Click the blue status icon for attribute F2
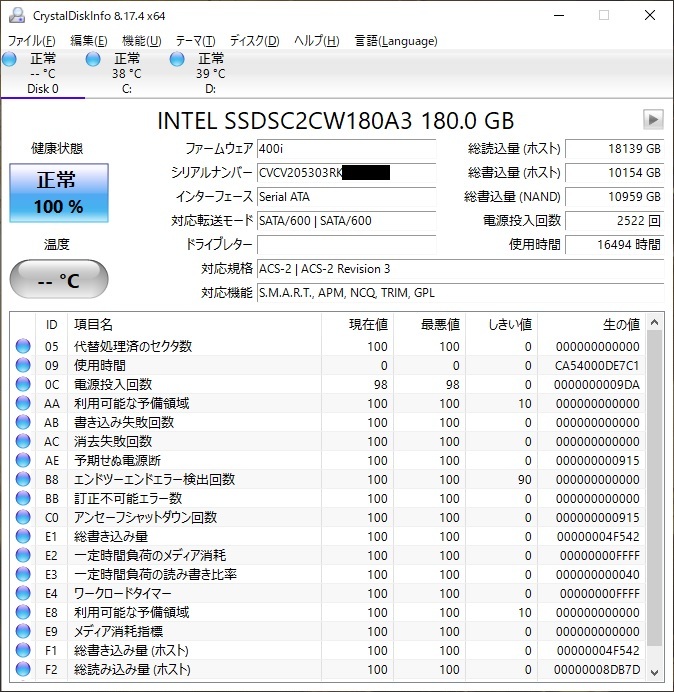This screenshot has height=692, width=674. coord(23,669)
